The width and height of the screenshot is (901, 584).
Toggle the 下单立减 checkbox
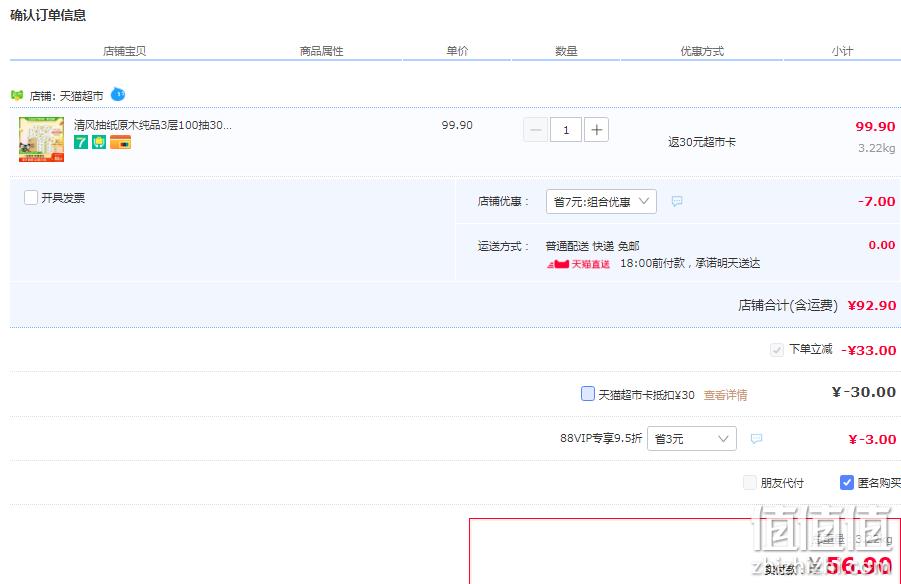coord(777,349)
